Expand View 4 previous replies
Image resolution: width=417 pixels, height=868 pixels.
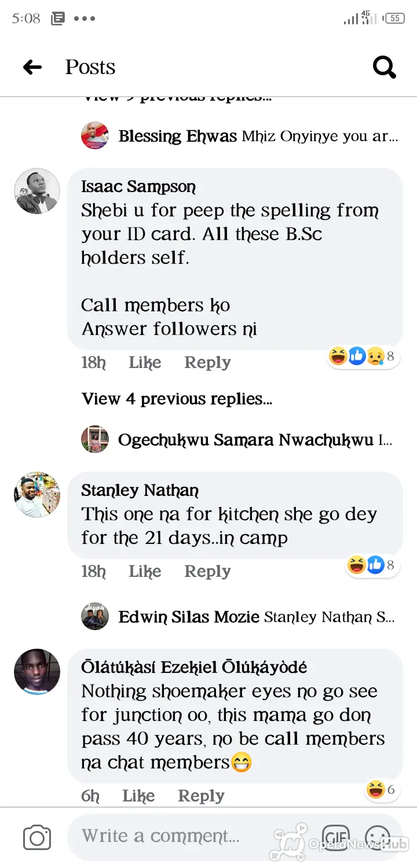[x=177, y=399]
